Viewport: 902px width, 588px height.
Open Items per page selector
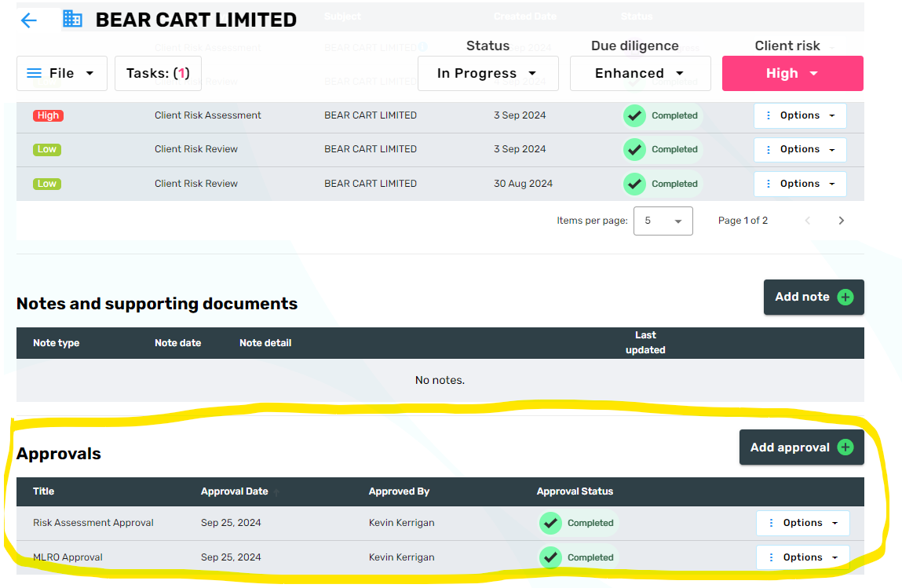pyautogui.click(x=663, y=221)
